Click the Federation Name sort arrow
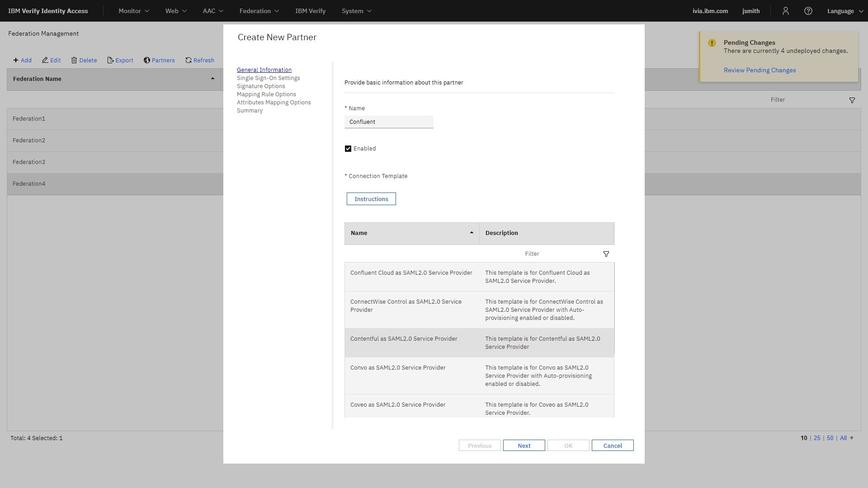The image size is (868, 488). (x=212, y=79)
